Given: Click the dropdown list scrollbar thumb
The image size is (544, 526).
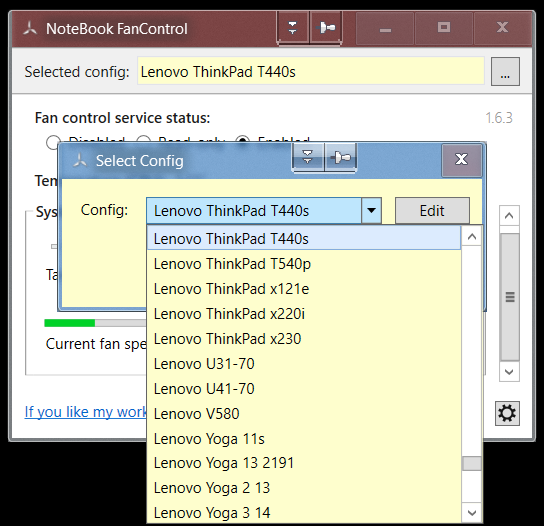Looking at the screenshot, I should click(471, 464).
